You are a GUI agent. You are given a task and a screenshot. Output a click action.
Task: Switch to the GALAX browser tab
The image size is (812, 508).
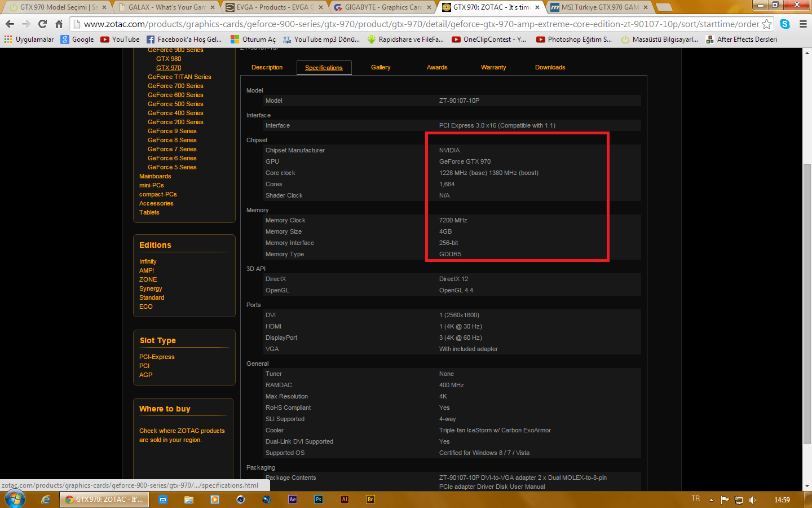[x=166, y=7]
